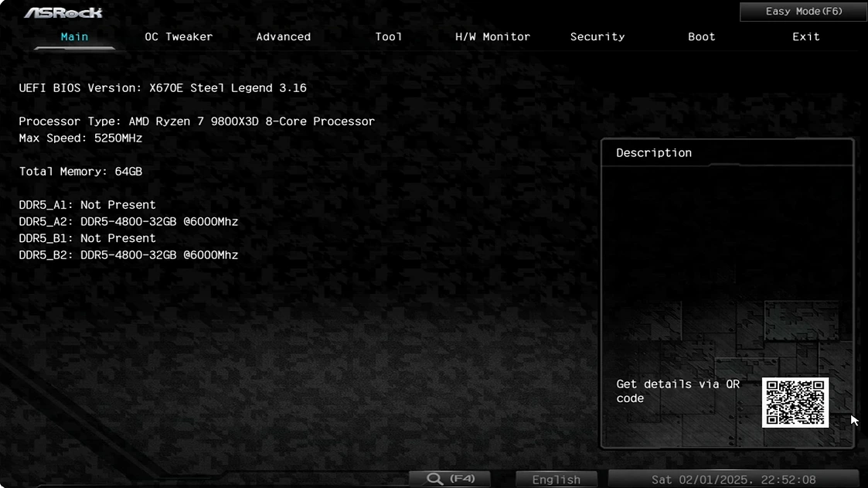Image resolution: width=868 pixels, height=488 pixels.
Task: Click the QR code image
Action: pos(795,403)
